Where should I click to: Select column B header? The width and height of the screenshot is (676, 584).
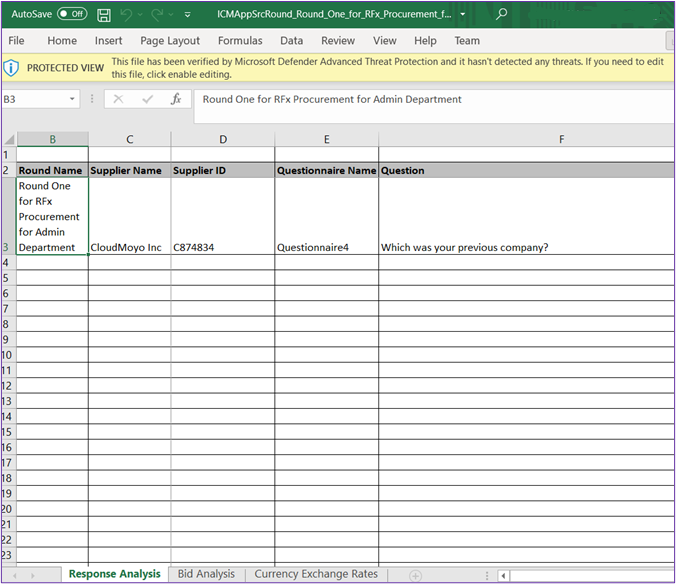tap(53, 139)
